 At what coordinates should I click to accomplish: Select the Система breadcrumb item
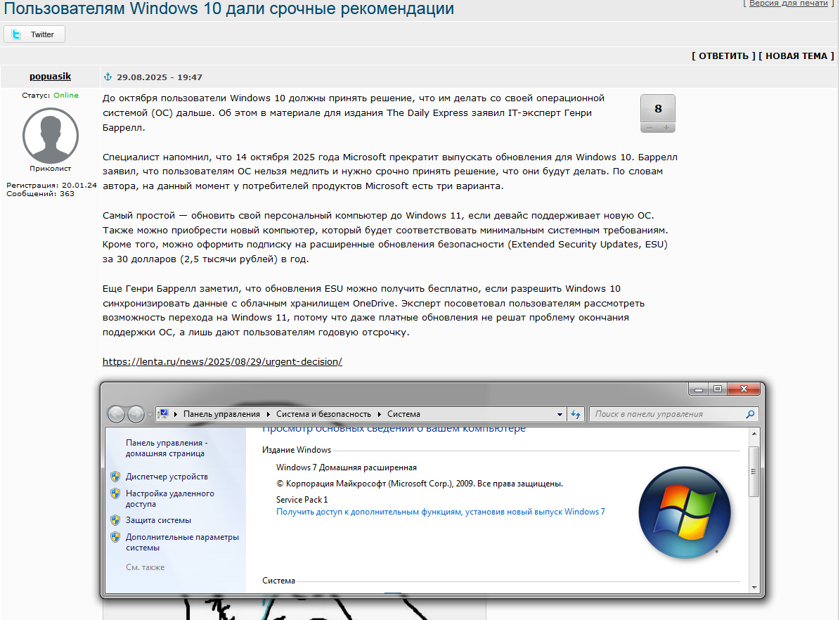[x=403, y=414]
